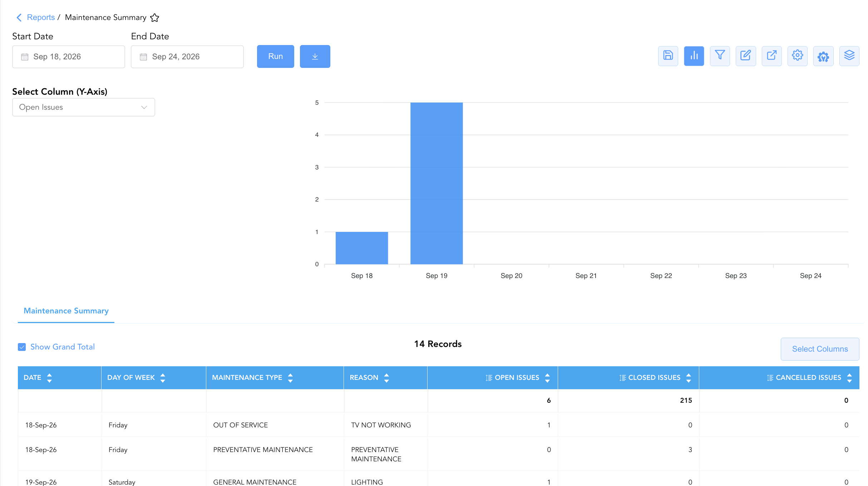Click the download arrow button
The image size is (868, 486).
315,56
